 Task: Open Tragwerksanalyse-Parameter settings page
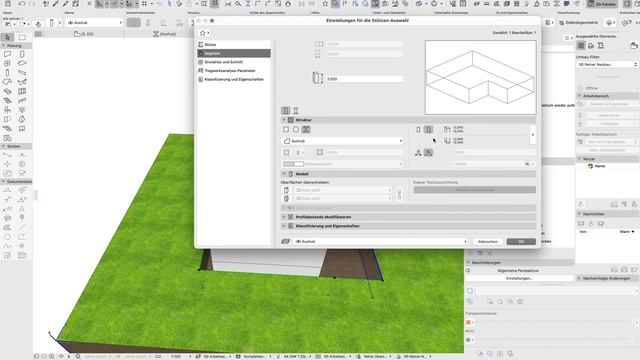[x=234, y=71]
